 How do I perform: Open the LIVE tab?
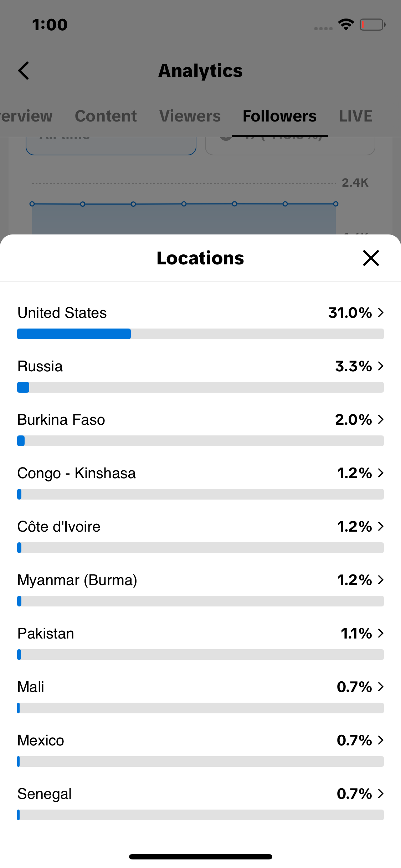355,116
